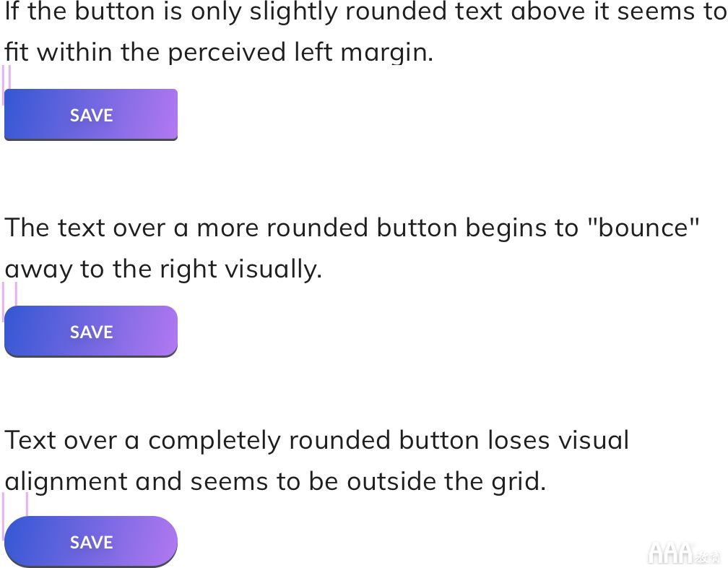Click the word "away" starting the second paragraph's second line

click(x=38, y=270)
